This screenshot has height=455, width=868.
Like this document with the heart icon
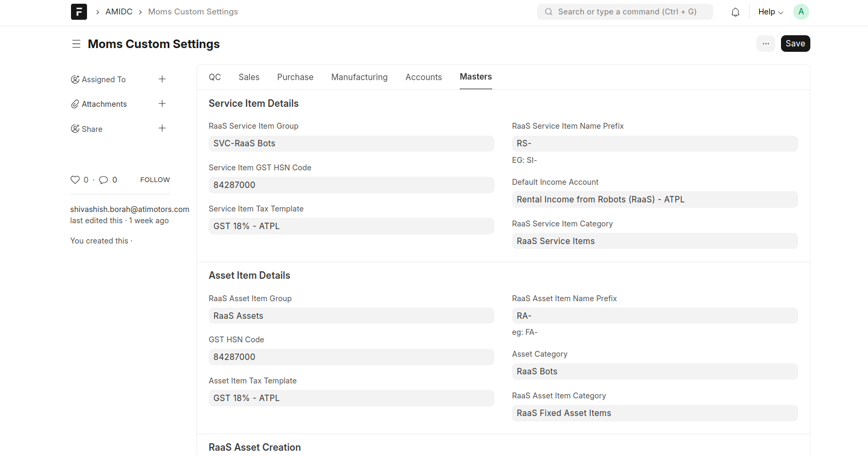click(x=75, y=180)
